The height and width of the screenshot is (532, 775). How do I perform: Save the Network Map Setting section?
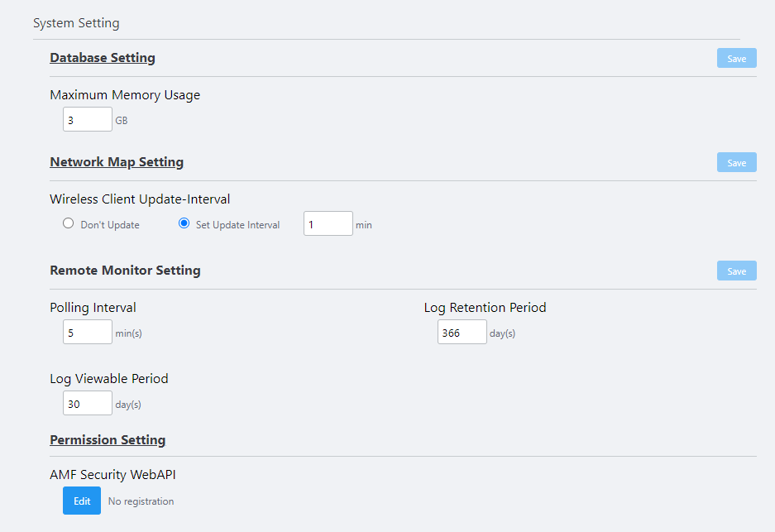click(736, 162)
